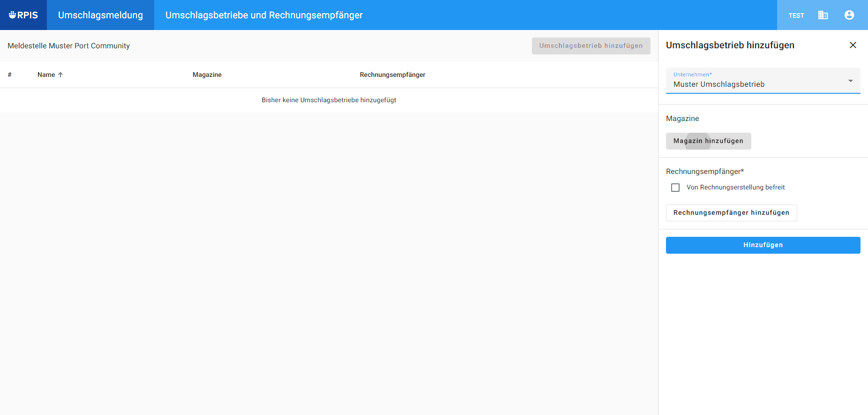This screenshot has height=415, width=868.
Task: Toggle Name column sort arrow
Action: pos(60,75)
